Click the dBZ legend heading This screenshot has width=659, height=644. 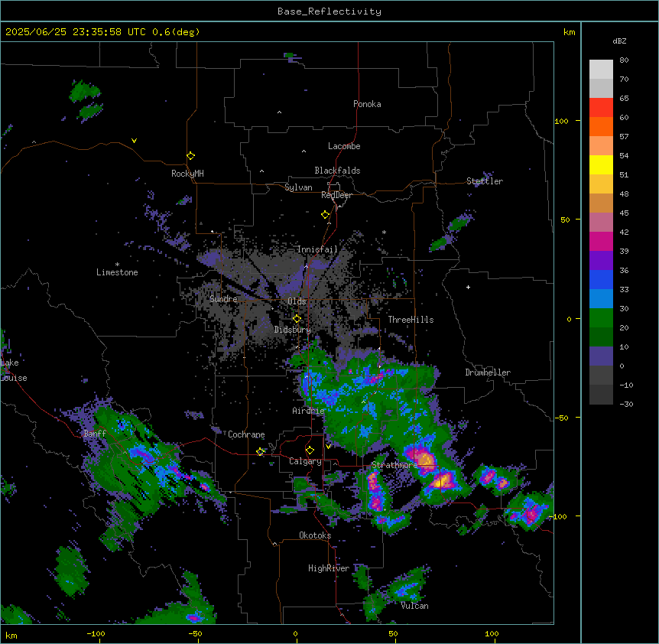coord(619,41)
